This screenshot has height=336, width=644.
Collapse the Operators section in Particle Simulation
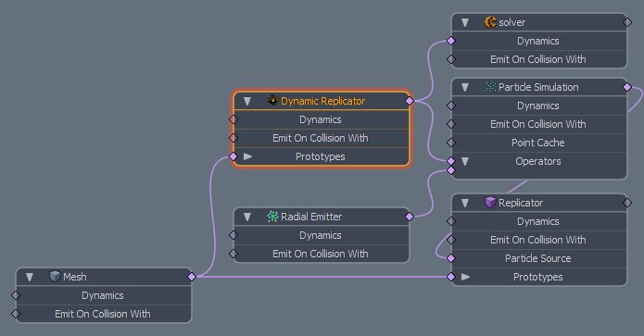465,161
